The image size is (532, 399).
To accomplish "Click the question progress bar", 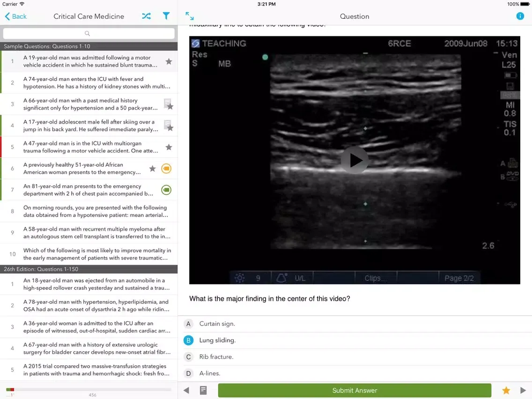I will tap(89, 390).
